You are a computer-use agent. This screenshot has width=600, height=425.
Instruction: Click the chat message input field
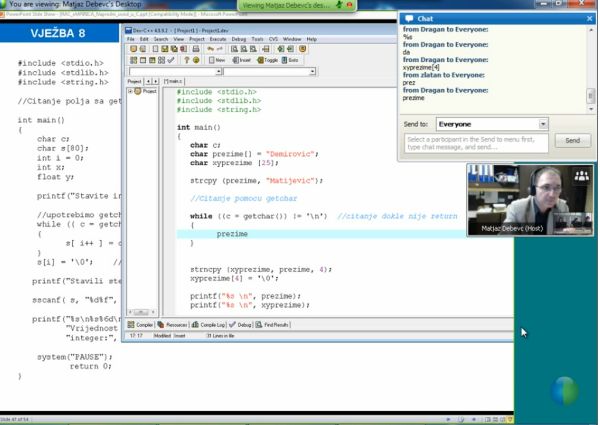(x=476, y=143)
